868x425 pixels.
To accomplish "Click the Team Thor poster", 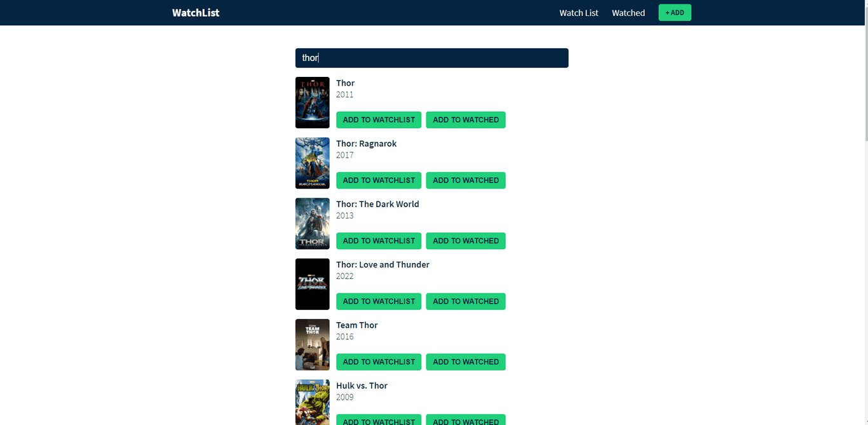I will click(312, 344).
